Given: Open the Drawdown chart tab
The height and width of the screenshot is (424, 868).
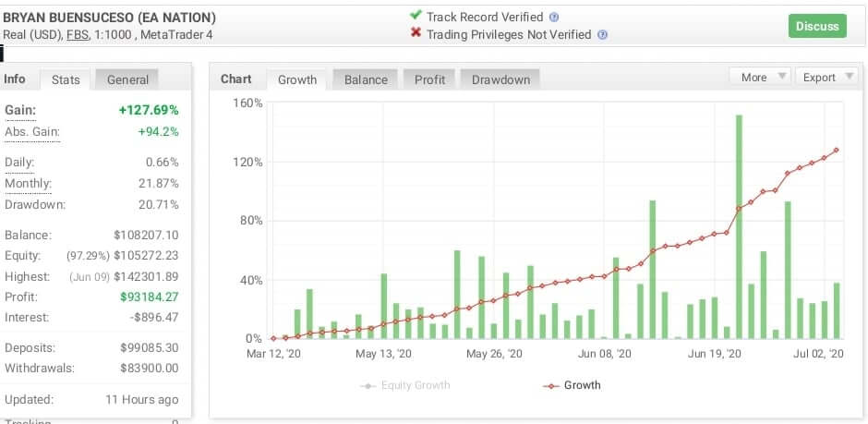Looking at the screenshot, I should pos(500,79).
